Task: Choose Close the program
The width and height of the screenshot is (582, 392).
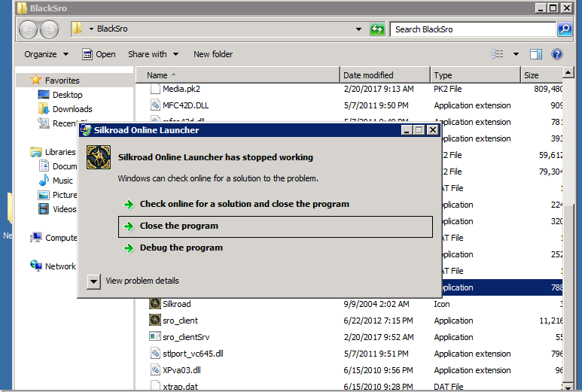Action: 276,226
